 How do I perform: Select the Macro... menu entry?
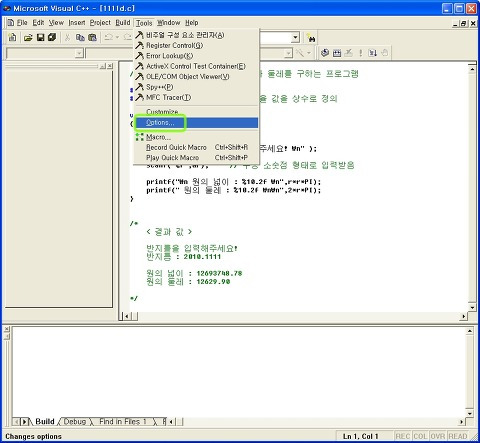pos(196,137)
